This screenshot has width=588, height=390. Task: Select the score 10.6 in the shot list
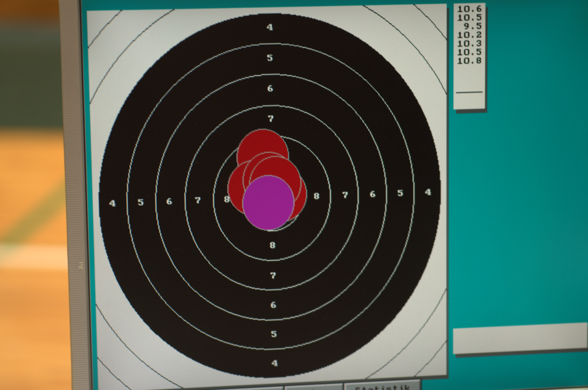(469, 9)
